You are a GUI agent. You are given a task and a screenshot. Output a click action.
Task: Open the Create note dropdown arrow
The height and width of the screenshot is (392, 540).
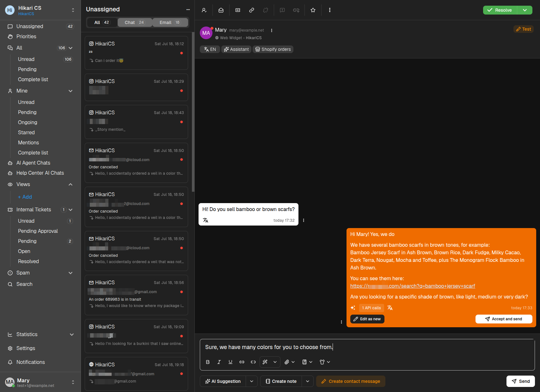308,381
